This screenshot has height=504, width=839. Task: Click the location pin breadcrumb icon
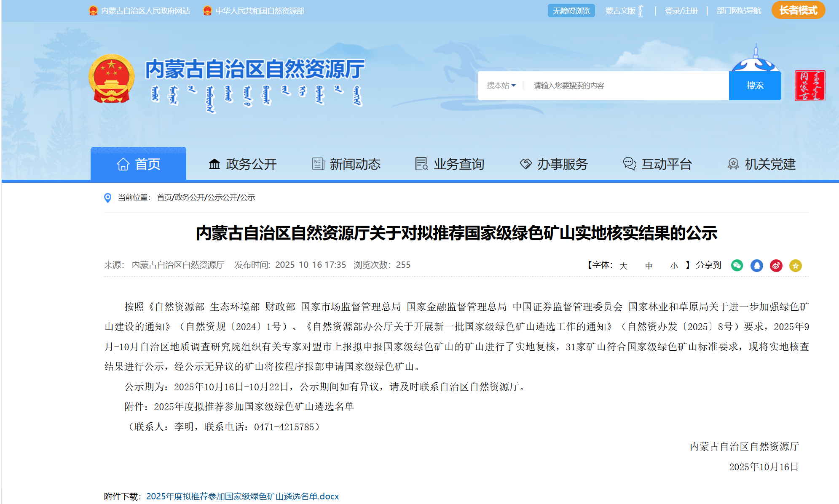click(x=108, y=197)
